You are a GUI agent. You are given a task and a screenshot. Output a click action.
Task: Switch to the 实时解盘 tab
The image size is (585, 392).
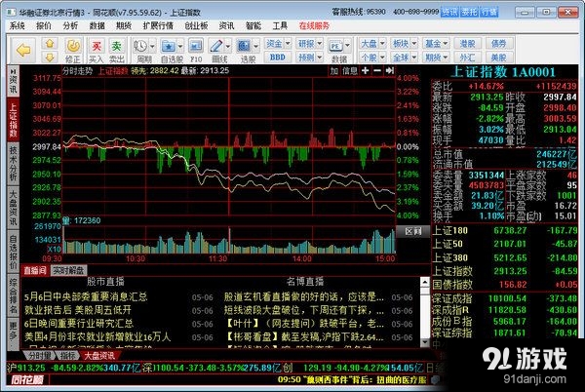click(x=68, y=270)
